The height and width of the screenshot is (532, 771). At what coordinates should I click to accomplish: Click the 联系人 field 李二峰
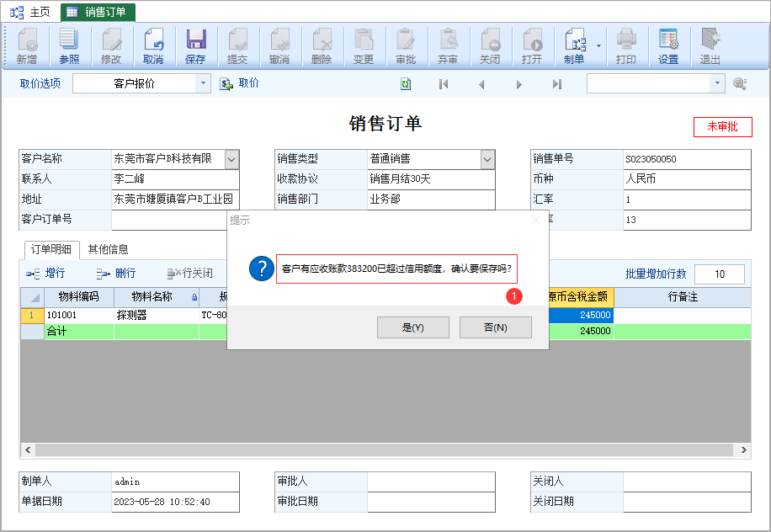[176, 179]
